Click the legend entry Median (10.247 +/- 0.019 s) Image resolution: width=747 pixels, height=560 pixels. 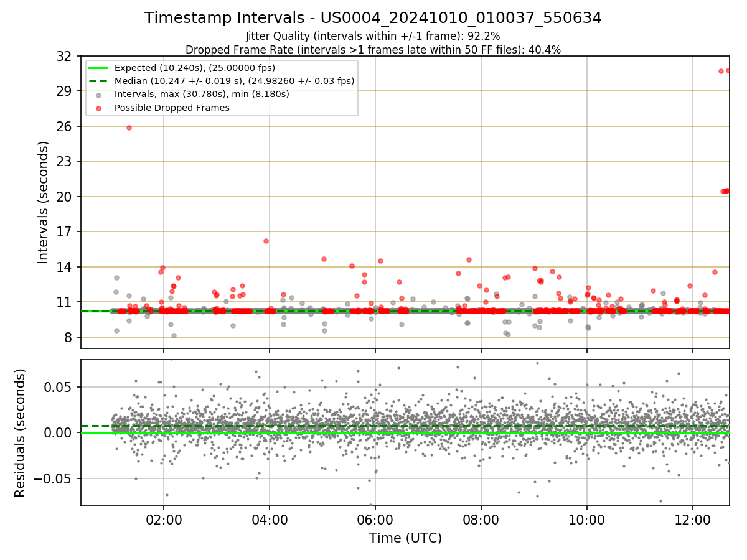pyautogui.click(x=234, y=81)
